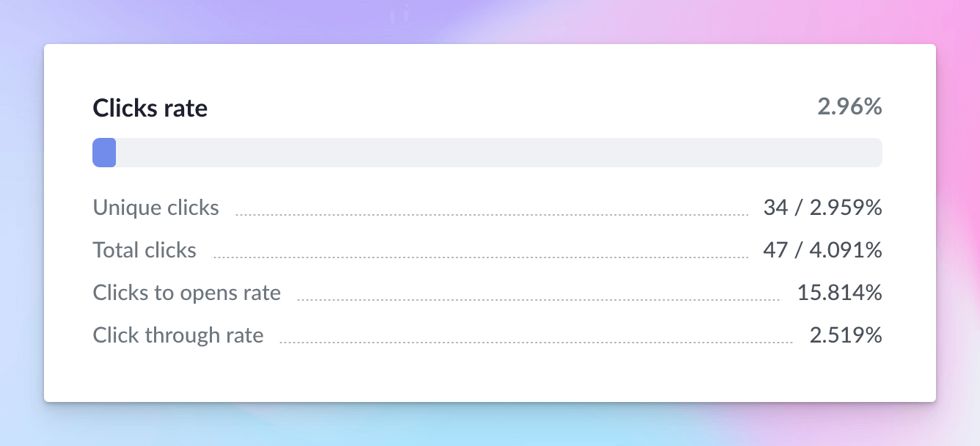
Task: Select the 2.96% overall rate value
Action: click(849, 107)
